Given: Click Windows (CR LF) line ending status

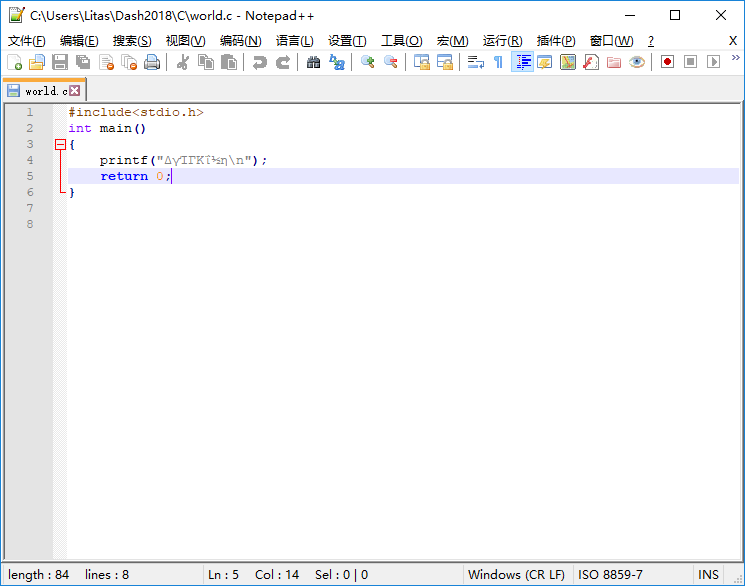Looking at the screenshot, I should point(516,575).
